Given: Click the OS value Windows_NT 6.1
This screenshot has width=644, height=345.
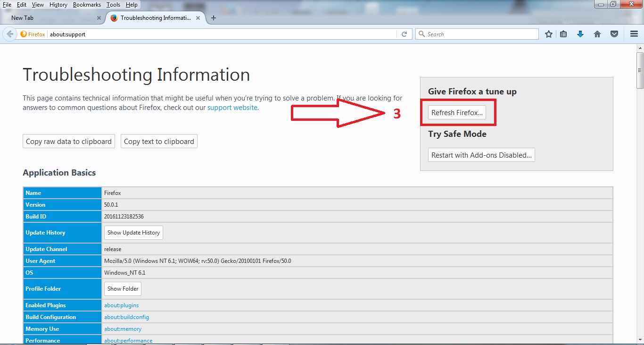Looking at the screenshot, I should tap(124, 273).
